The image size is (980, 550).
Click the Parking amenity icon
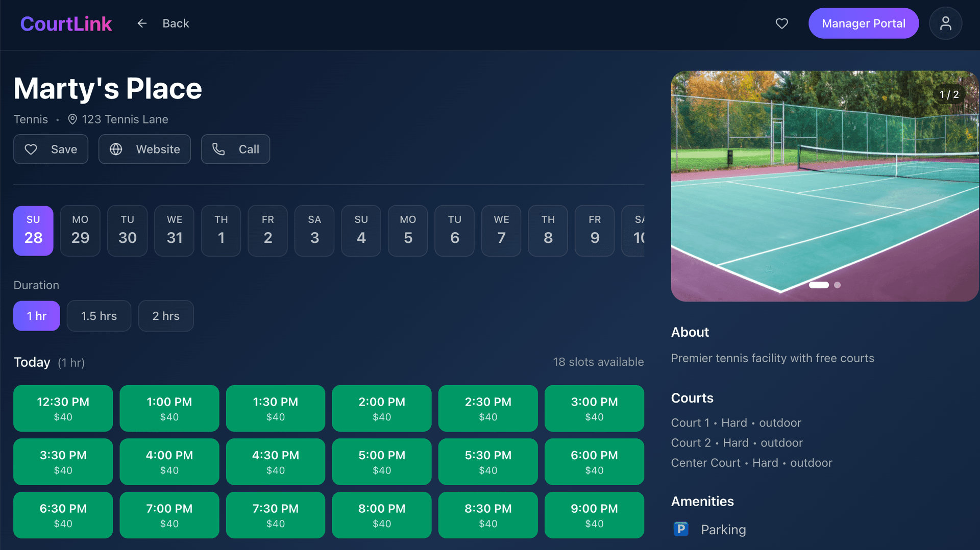[680, 530]
